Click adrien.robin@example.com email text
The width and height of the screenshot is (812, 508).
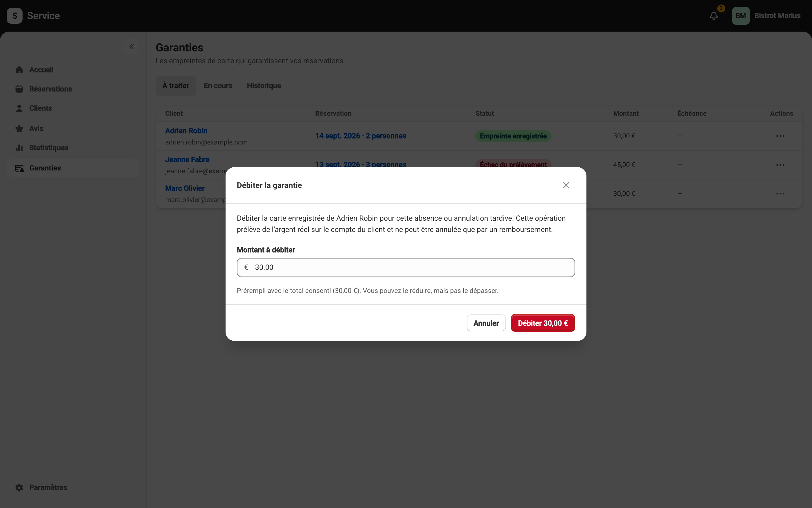point(206,143)
